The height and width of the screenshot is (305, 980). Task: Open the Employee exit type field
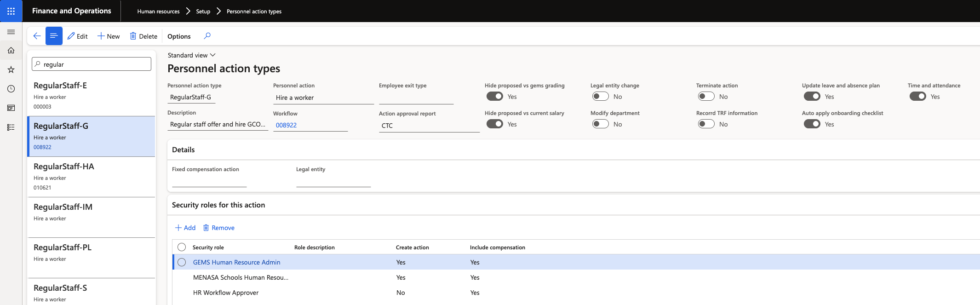(416, 98)
